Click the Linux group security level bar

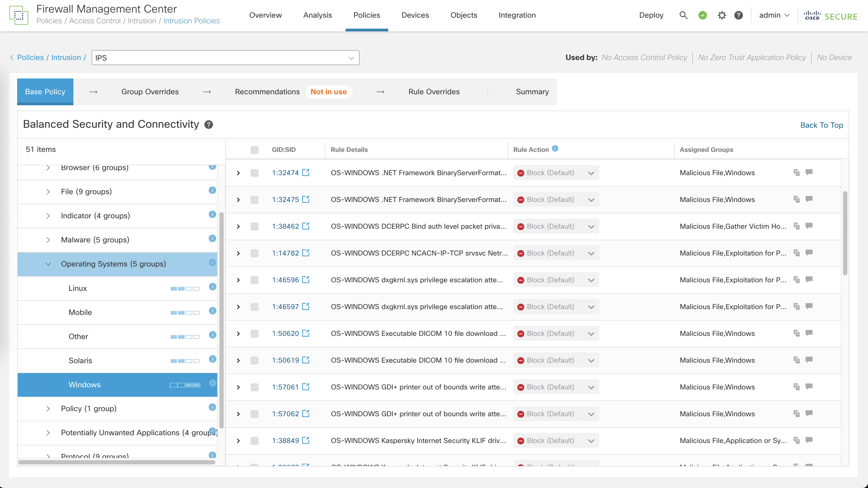(x=185, y=289)
